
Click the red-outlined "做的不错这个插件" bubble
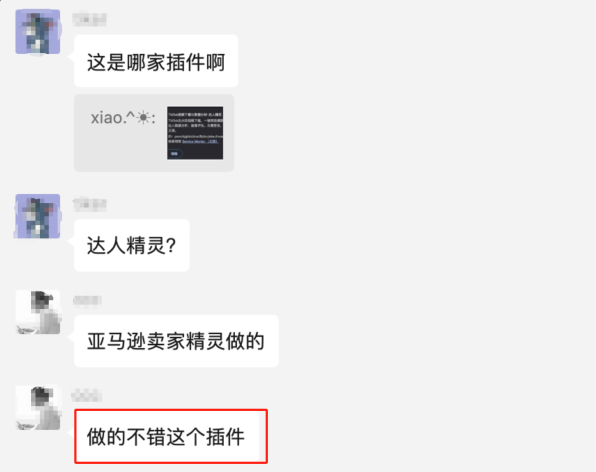171,436
